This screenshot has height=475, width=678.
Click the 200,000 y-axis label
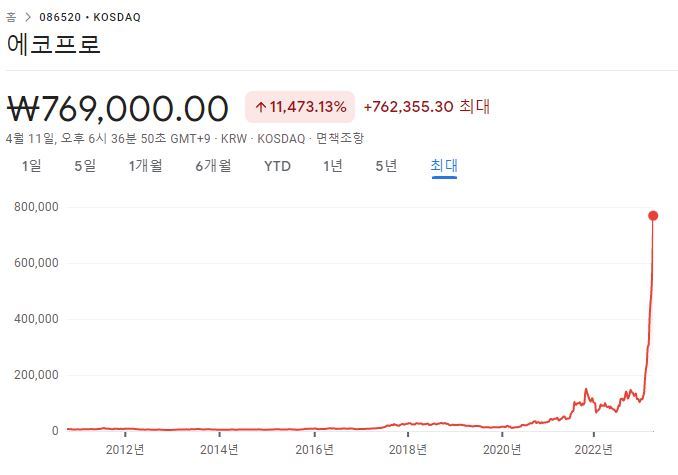36,375
